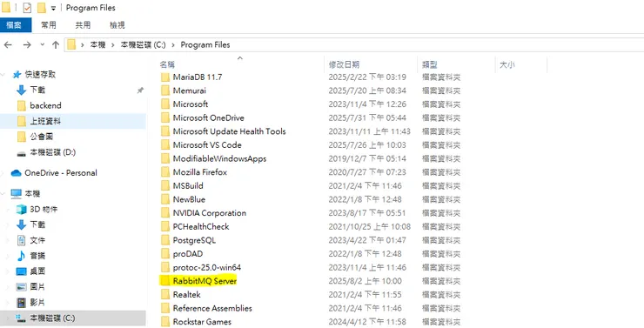Click the 3D 物件 cube icon
The width and height of the screenshot is (644, 328).
[x=21, y=210]
